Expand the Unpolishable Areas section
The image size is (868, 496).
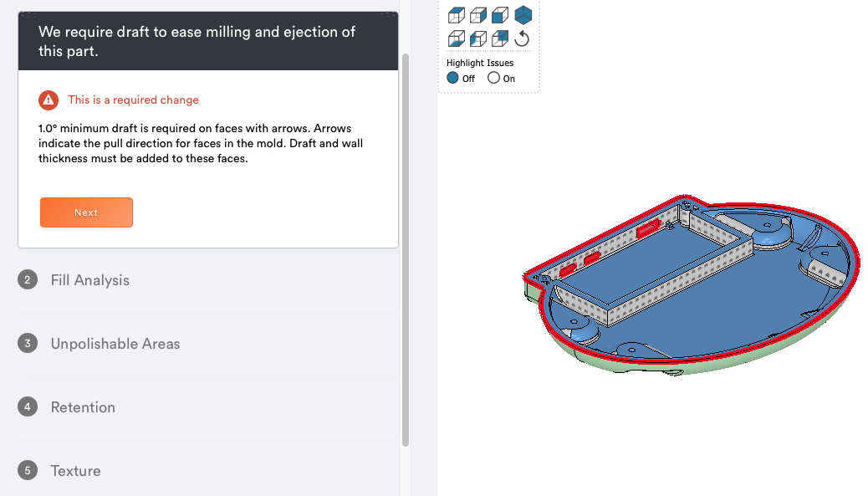(115, 344)
